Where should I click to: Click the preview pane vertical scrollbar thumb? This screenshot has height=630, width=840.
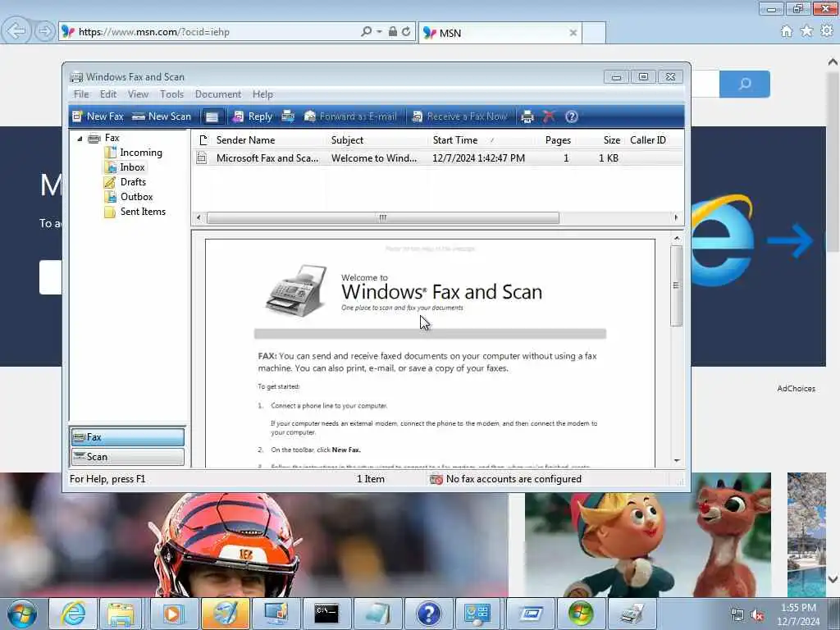click(676, 285)
